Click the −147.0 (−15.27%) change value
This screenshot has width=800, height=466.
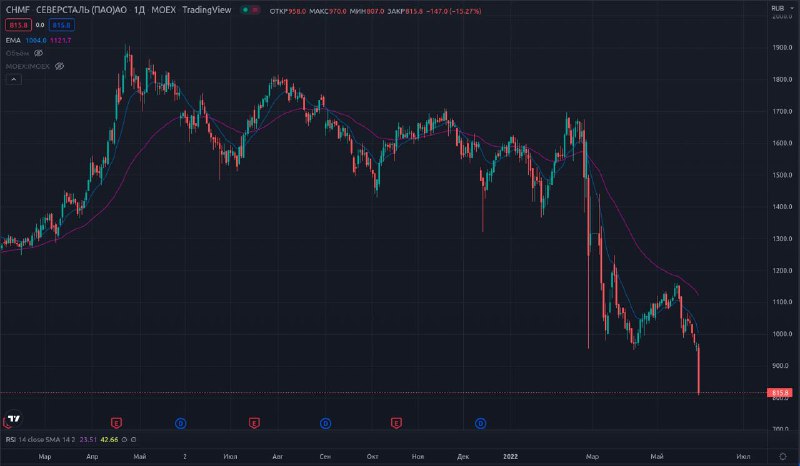click(454, 11)
